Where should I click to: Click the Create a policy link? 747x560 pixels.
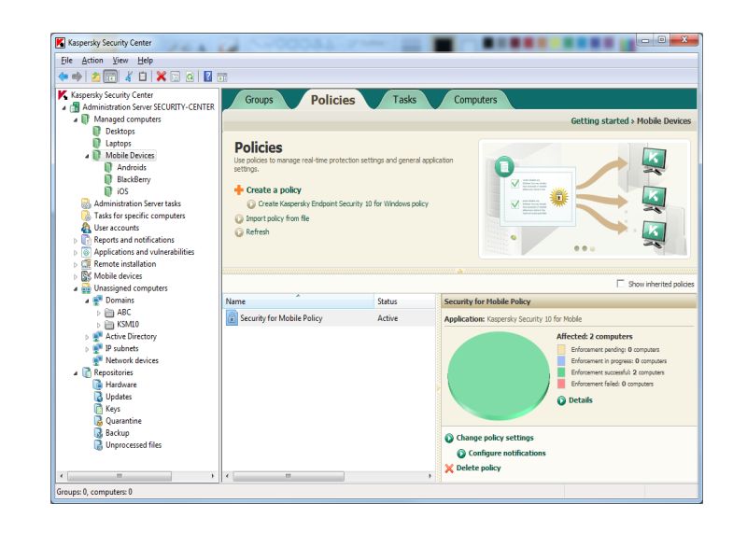coord(274,190)
